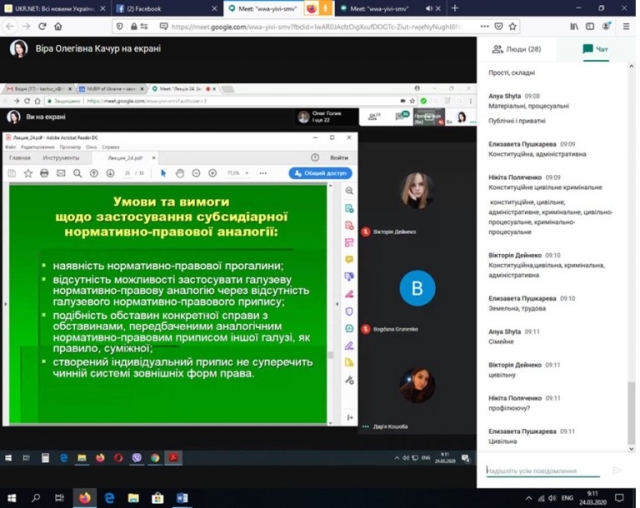640x508 pixels.
Task: Click the shield protect tool in Acrobat sidebar
Action: [349, 311]
